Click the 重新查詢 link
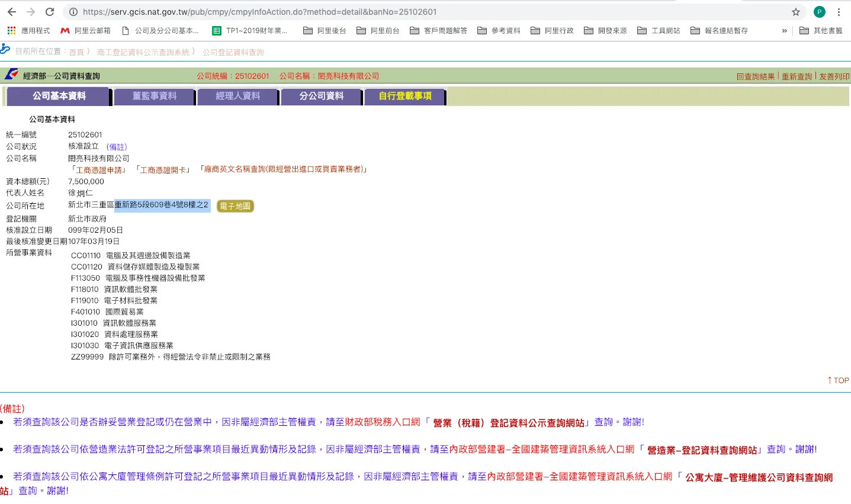The image size is (851, 504). tap(797, 76)
